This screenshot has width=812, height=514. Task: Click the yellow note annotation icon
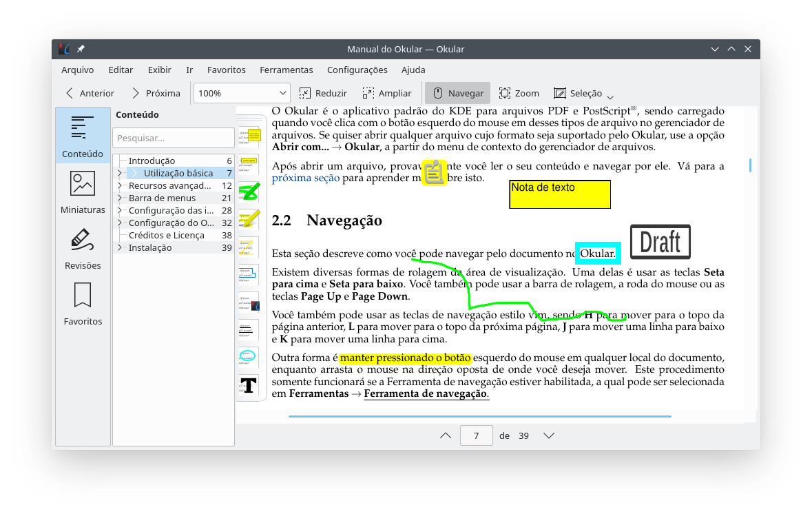pos(434,172)
